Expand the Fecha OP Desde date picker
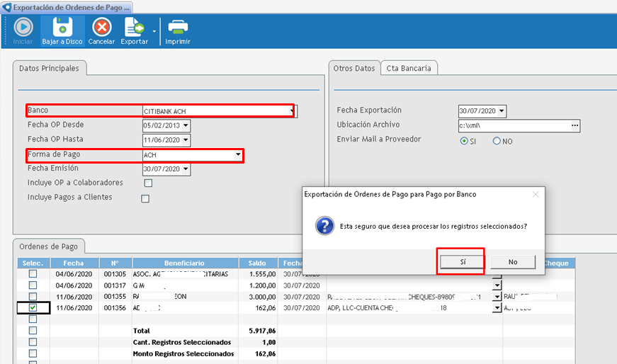This screenshot has width=617, height=364. point(186,125)
